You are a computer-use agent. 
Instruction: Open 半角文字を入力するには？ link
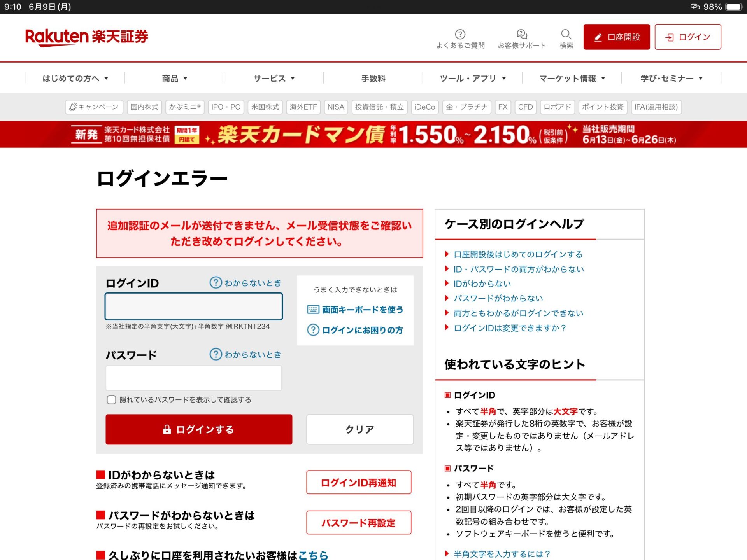click(502, 554)
